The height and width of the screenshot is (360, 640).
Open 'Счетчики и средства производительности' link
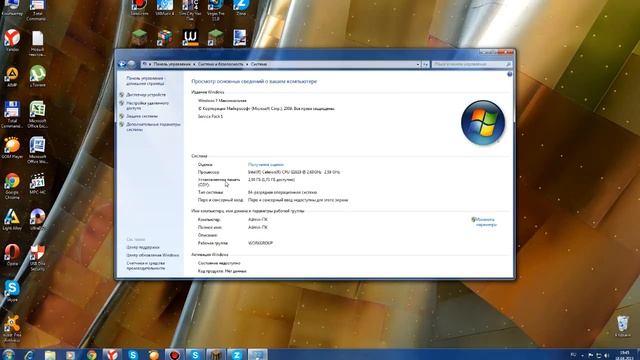tap(146, 266)
